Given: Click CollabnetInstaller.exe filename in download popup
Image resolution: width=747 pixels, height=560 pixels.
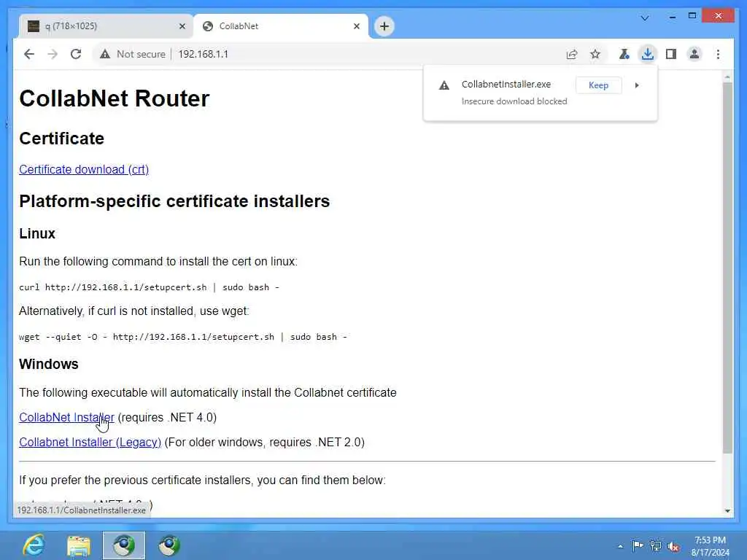Looking at the screenshot, I should [506, 85].
